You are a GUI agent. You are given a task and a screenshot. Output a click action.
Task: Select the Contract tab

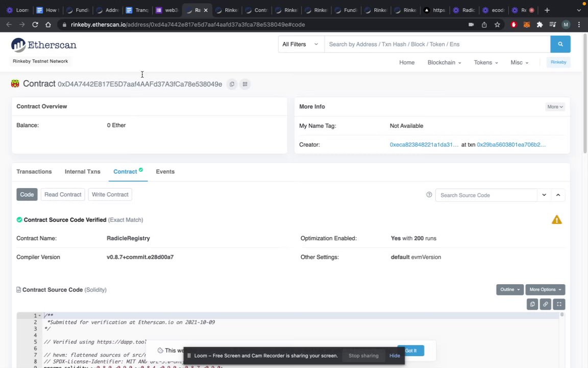click(x=128, y=172)
